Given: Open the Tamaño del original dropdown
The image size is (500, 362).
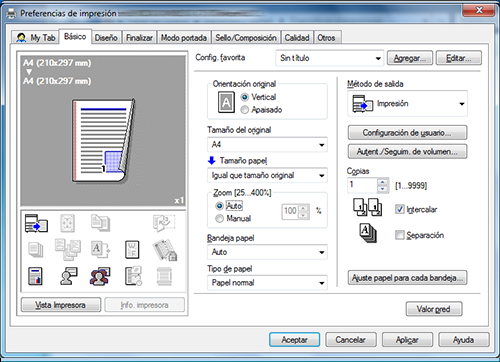Looking at the screenshot, I should point(267,145).
